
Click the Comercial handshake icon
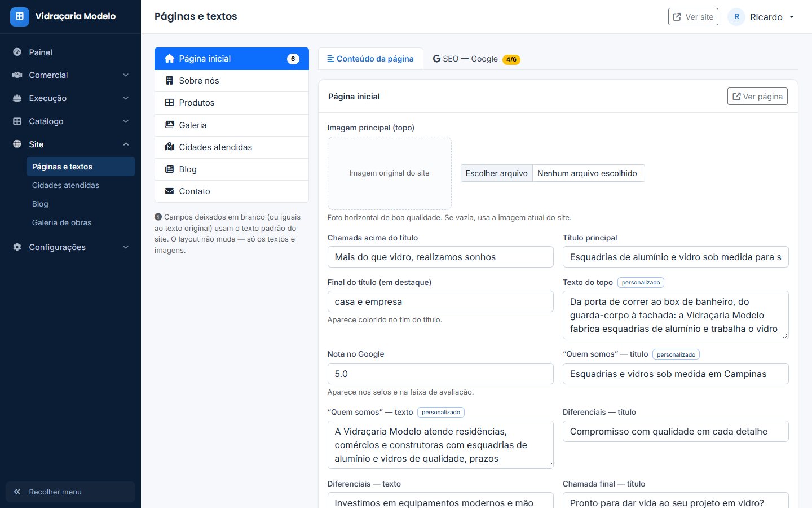pyautogui.click(x=17, y=75)
